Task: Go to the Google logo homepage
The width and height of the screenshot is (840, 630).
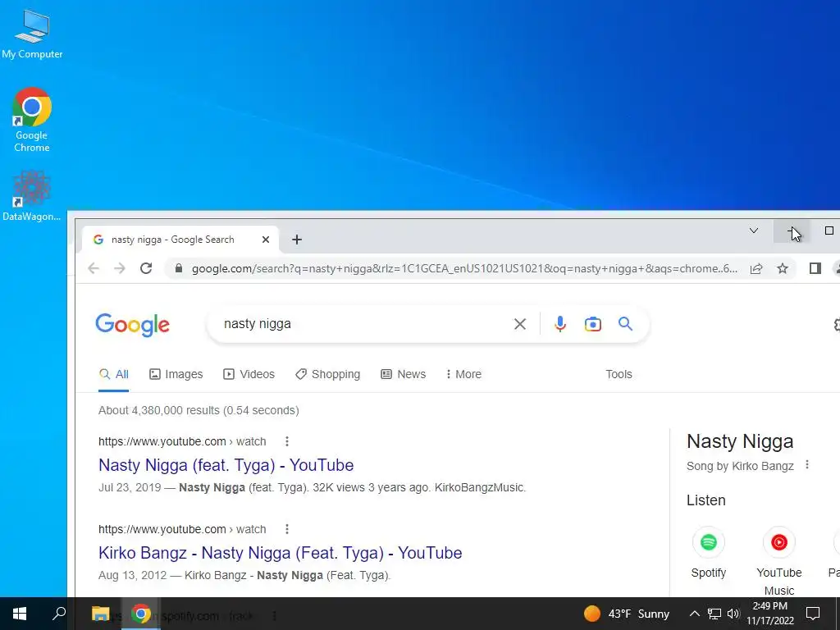Action: coord(132,325)
